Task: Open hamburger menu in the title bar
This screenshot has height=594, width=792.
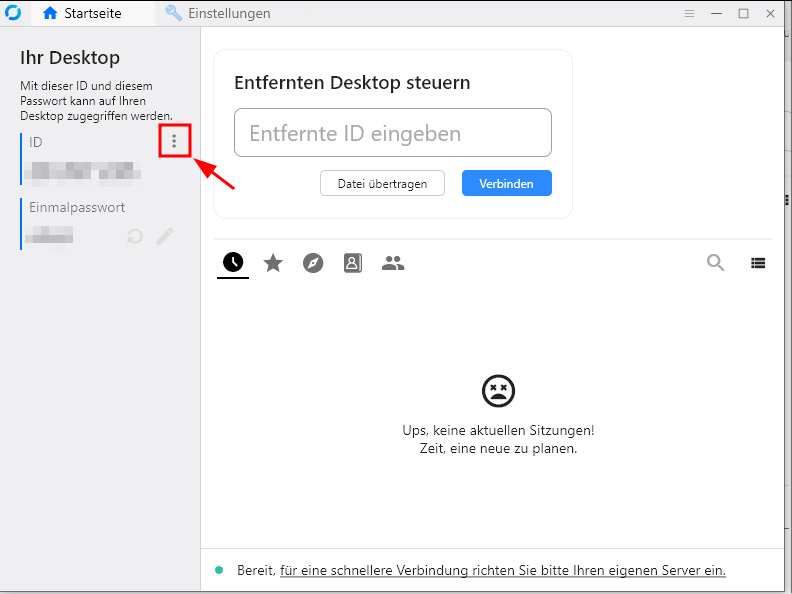Action: [x=689, y=14]
